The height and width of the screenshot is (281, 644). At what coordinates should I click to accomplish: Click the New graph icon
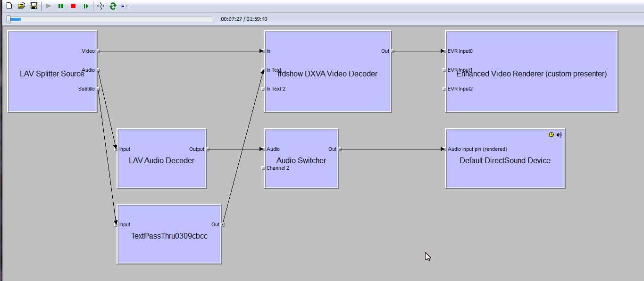tap(9, 6)
